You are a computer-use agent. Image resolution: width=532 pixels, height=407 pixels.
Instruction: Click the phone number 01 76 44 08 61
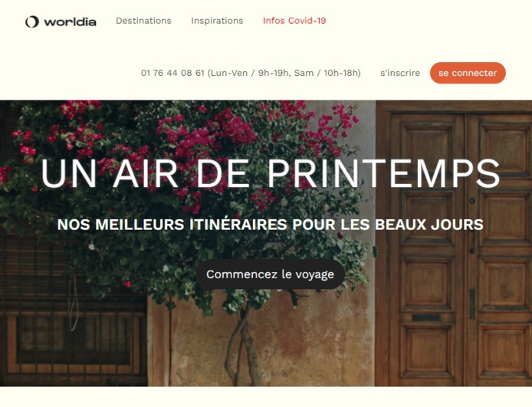(x=172, y=73)
